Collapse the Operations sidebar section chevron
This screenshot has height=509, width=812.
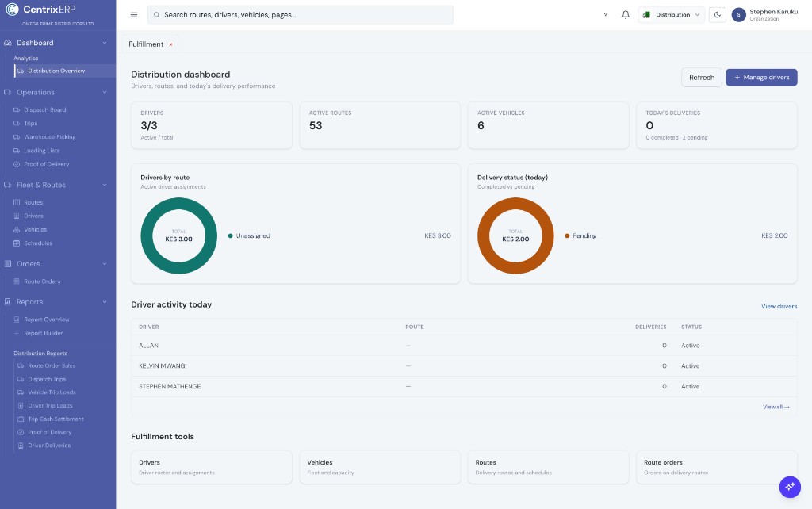(105, 92)
